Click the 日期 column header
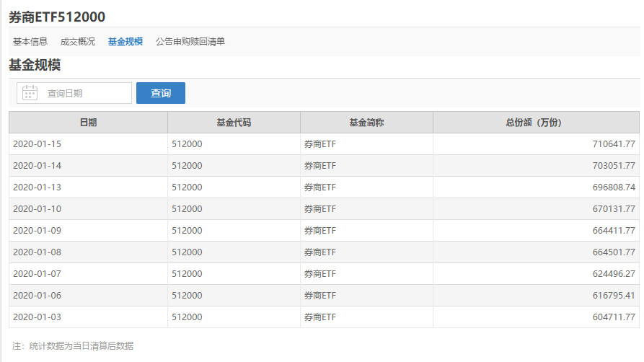The height and width of the screenshot is (362, 644). (x=88, y=123)
